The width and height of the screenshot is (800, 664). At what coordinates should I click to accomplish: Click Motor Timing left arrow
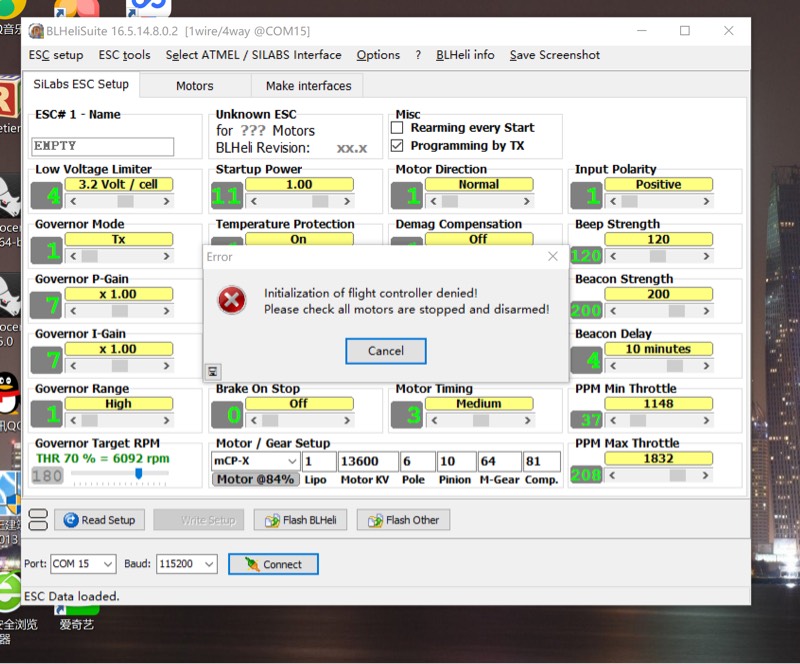[x=434, y=420]
